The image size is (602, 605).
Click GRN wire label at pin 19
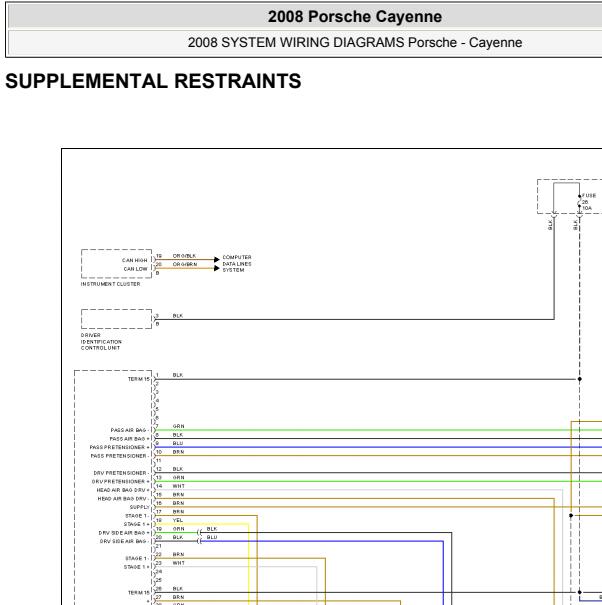(x=178, y=529)
